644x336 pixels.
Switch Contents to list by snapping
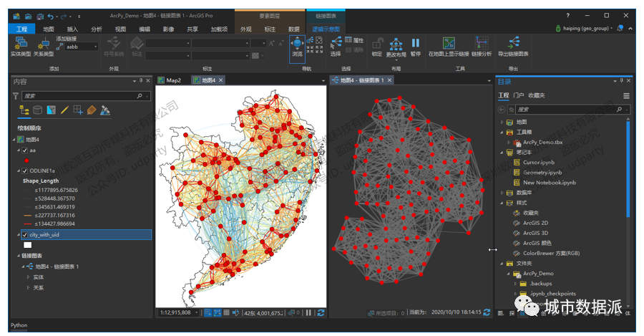(78, 110)
